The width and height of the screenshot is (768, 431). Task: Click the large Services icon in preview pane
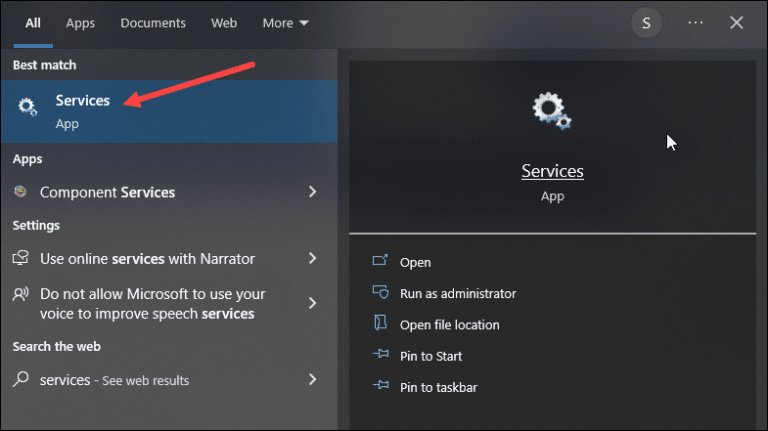pyautogui.click(x=552, y=111)
